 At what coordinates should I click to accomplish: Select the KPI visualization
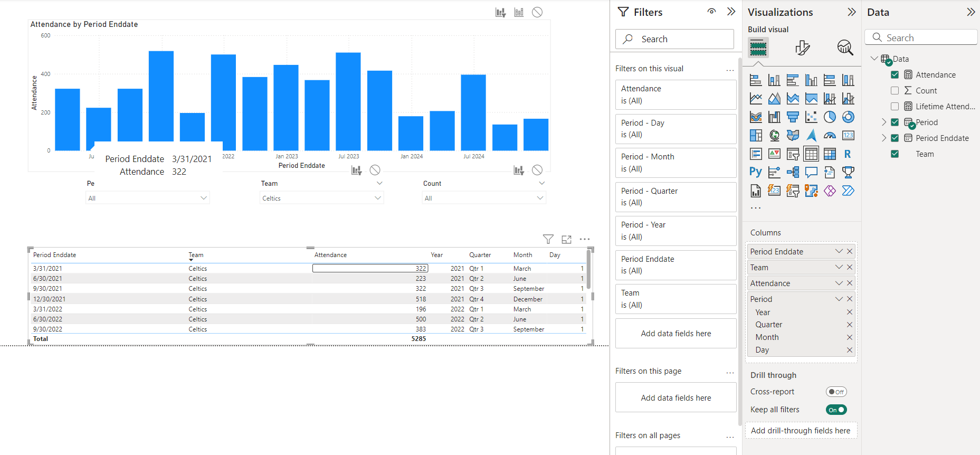click(774, 154)
